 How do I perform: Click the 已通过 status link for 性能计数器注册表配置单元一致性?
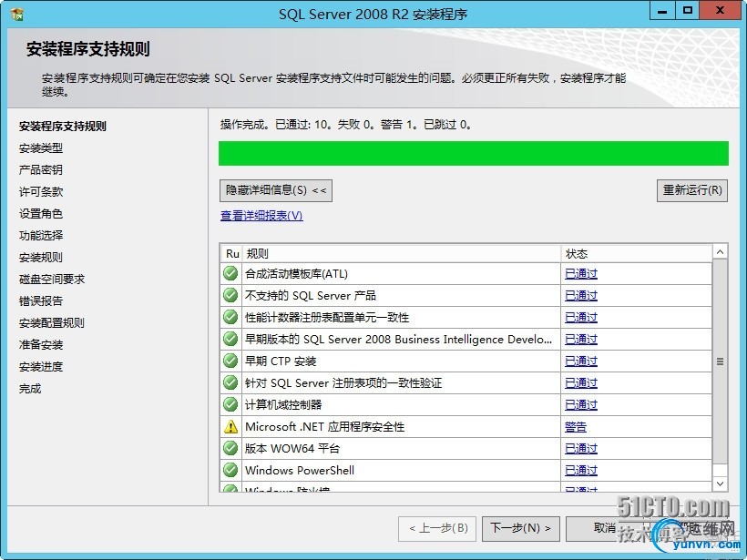[x=580, y=318]
